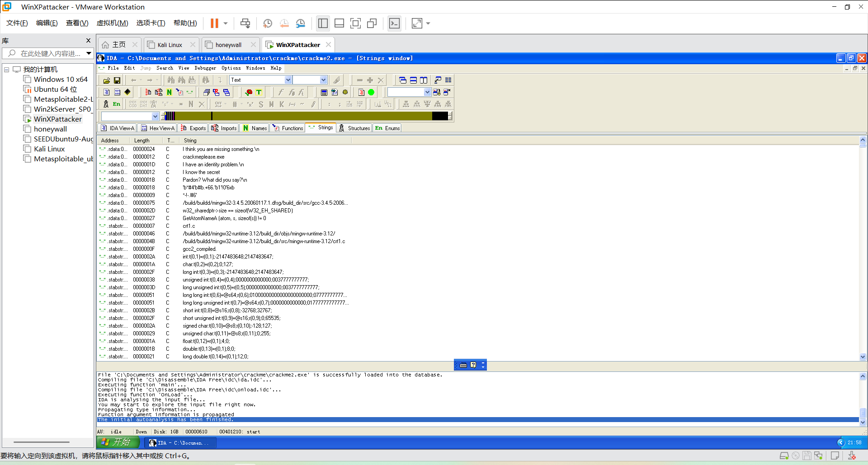Send Ctrl+Alt+Del to the virtual machine
This screenshot has width=868, height=465.
coord(245,23)
